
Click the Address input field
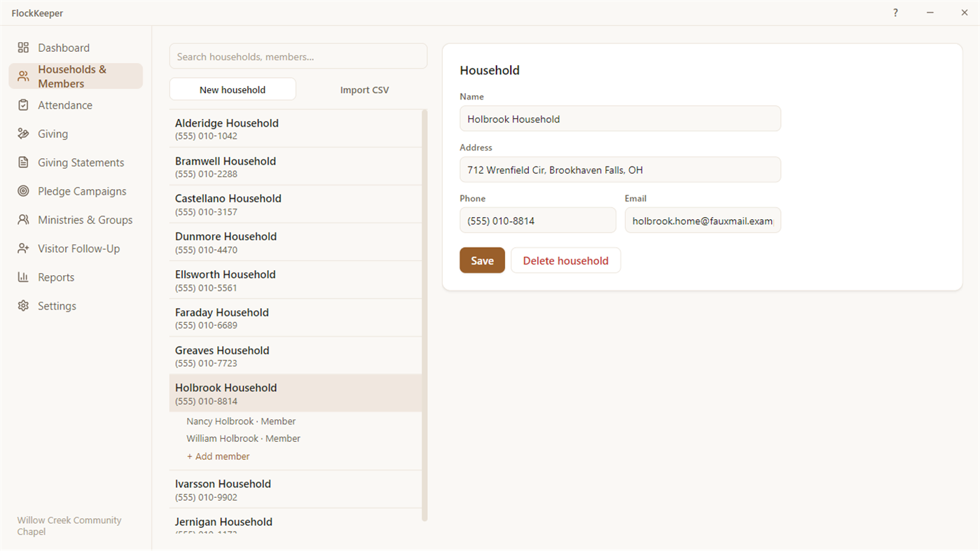(x=620, y=170)
